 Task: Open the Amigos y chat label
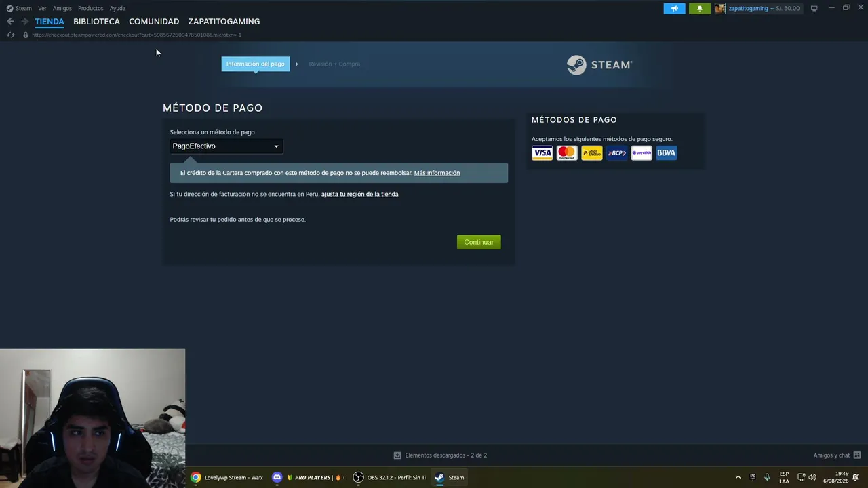[x=831, y=455]
